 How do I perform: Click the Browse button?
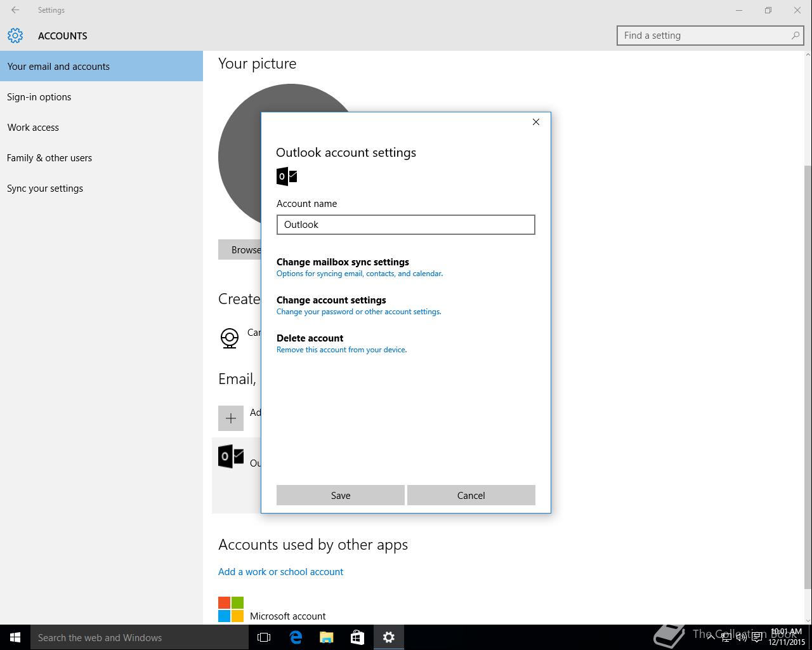240,249
